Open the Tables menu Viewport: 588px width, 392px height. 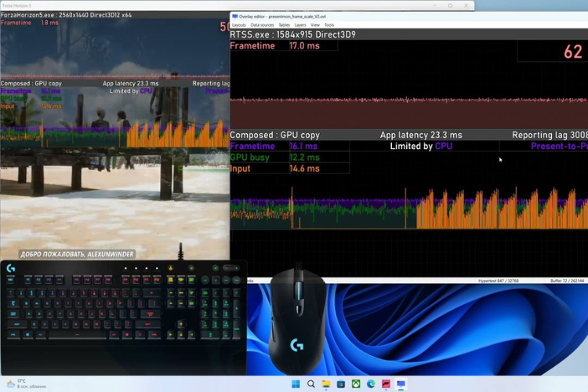click(284, 25)
